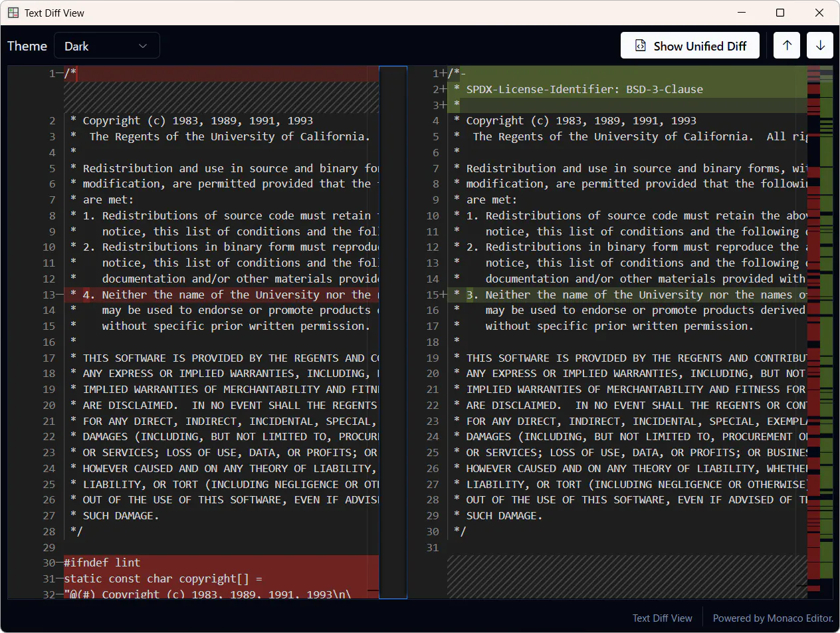Click the Copyright (c) 1983 line in right pane

click(581, 120)
